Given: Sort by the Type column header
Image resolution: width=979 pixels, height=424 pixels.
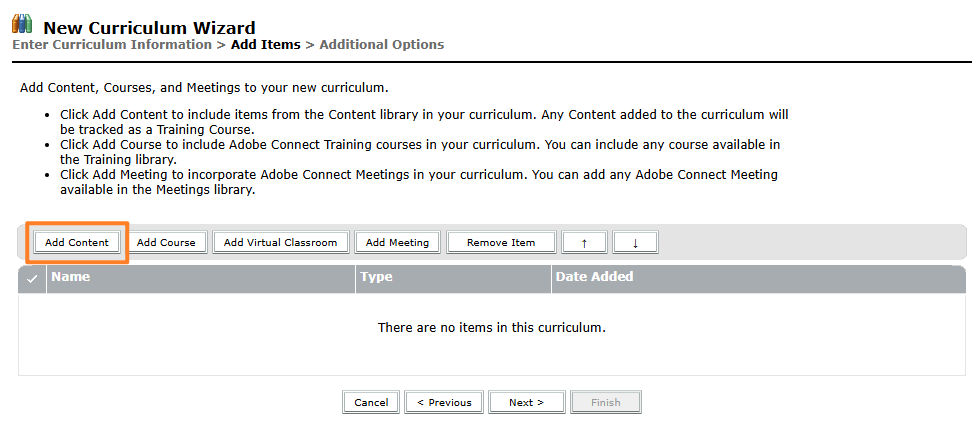Looking at the screenshot, I should (376, 277).
